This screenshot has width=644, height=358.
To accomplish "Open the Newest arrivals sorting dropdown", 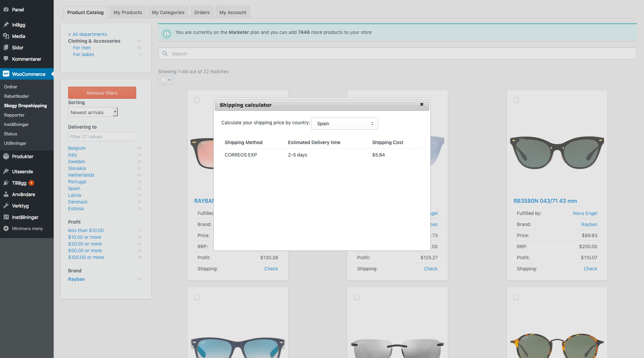I will pyautogui.click(x=93, y=112).
